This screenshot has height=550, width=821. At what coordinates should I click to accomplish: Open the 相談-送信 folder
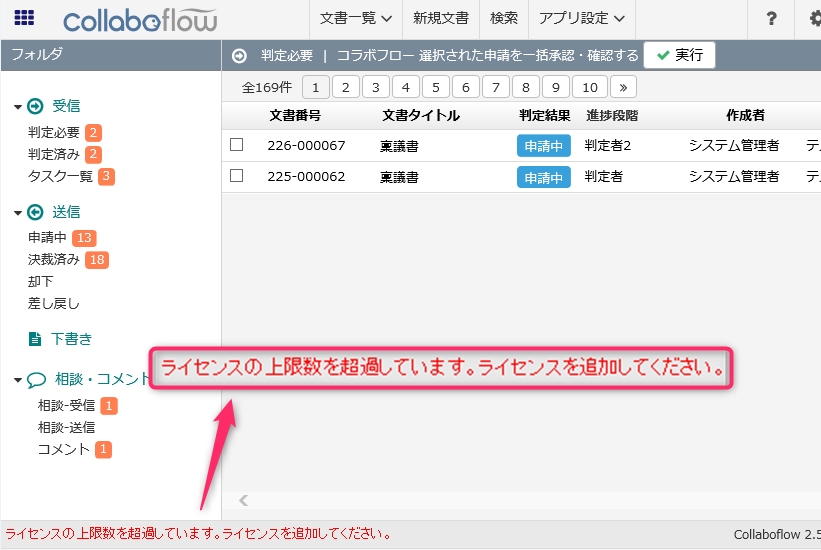click(x=66, y=428)
